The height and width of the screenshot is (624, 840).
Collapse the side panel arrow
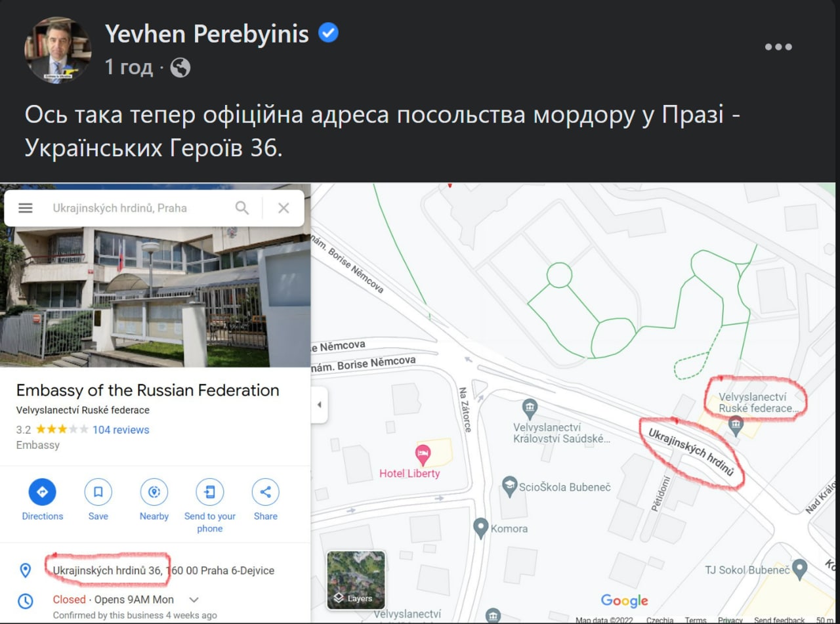pos(319,405)
